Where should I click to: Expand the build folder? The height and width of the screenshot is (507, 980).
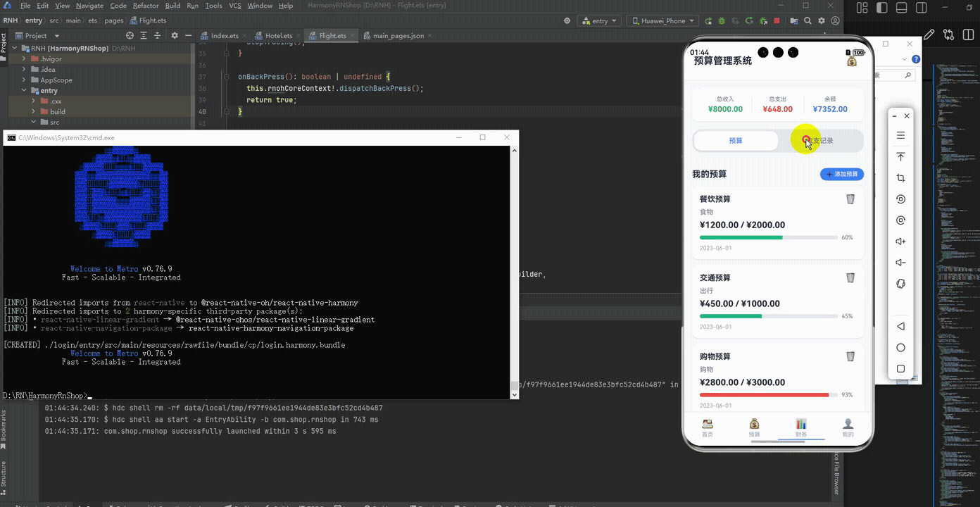click(x=34, y=112)
